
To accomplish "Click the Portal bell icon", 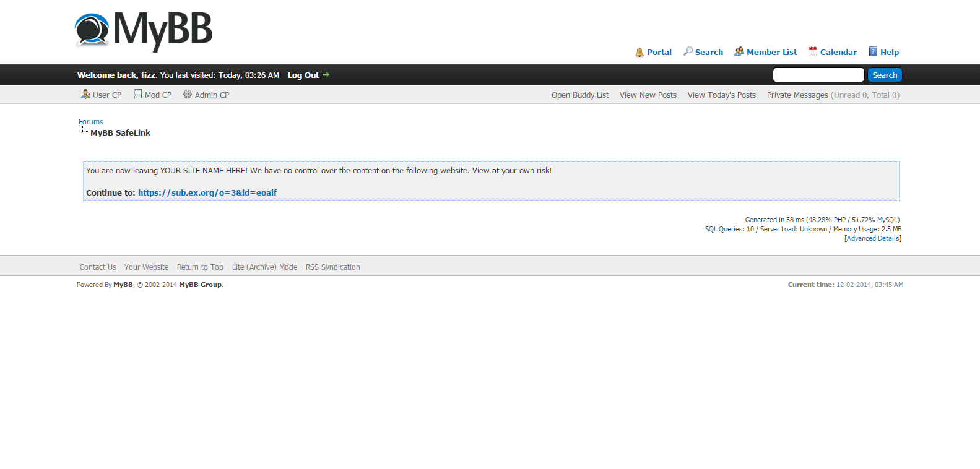I will coord(640,53).
